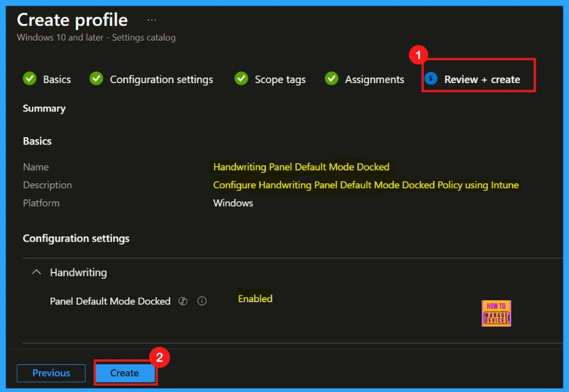
Task: Select the Review + create step
Action: point(482,79)
